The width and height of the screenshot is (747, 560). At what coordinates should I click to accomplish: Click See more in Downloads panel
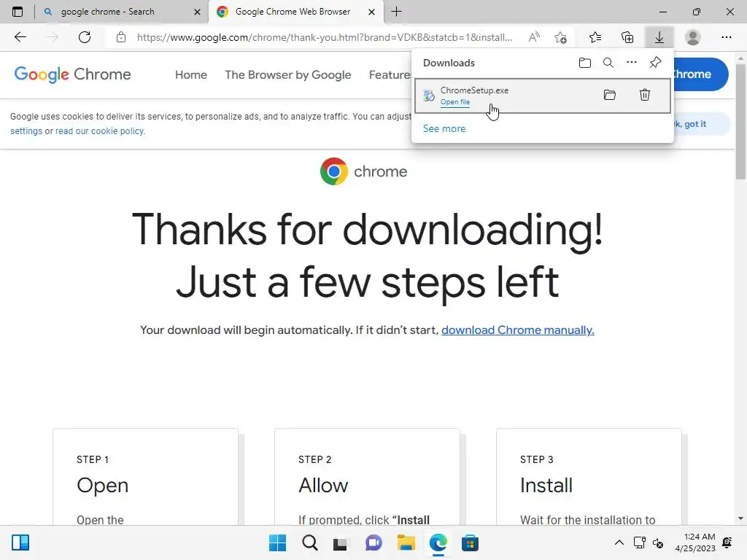(444, 128)
